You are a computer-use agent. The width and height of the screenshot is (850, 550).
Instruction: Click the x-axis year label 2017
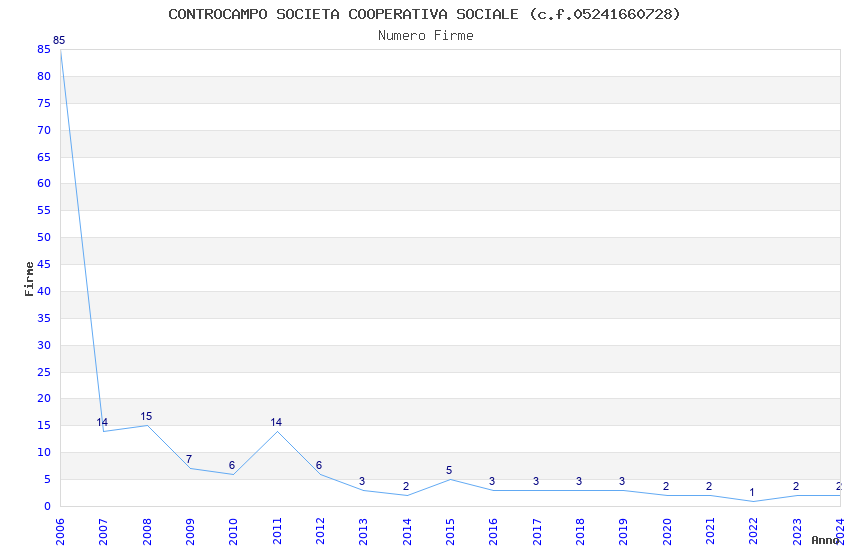pos(537,532)
